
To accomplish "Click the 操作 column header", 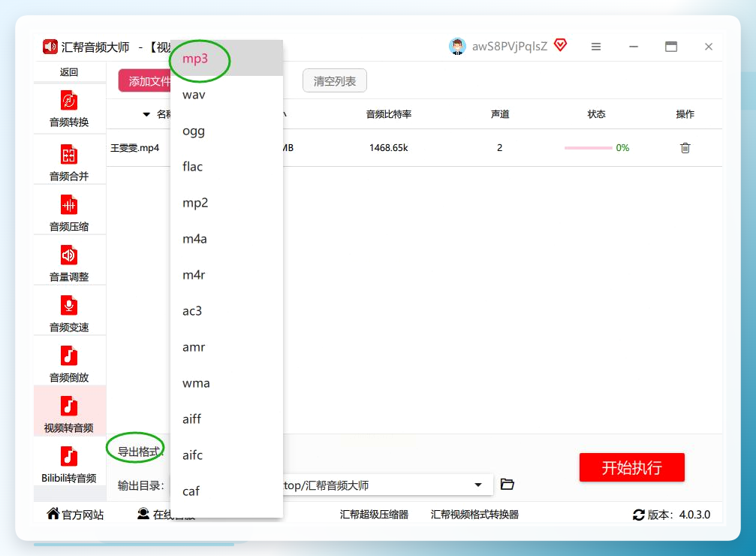I will [685, 114].
